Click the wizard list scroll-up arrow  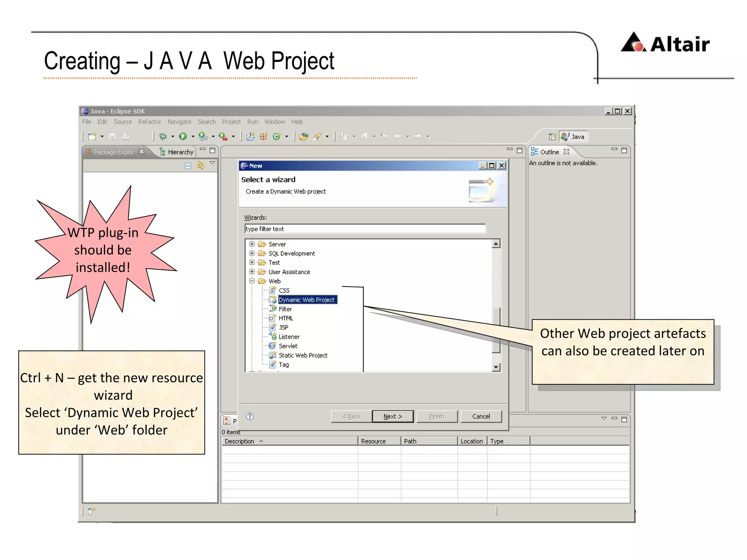pos(496,244)
